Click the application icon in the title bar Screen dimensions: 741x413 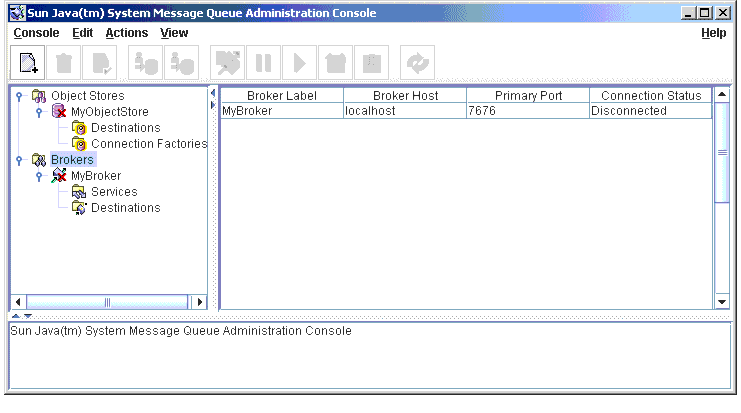coord(17,13)
